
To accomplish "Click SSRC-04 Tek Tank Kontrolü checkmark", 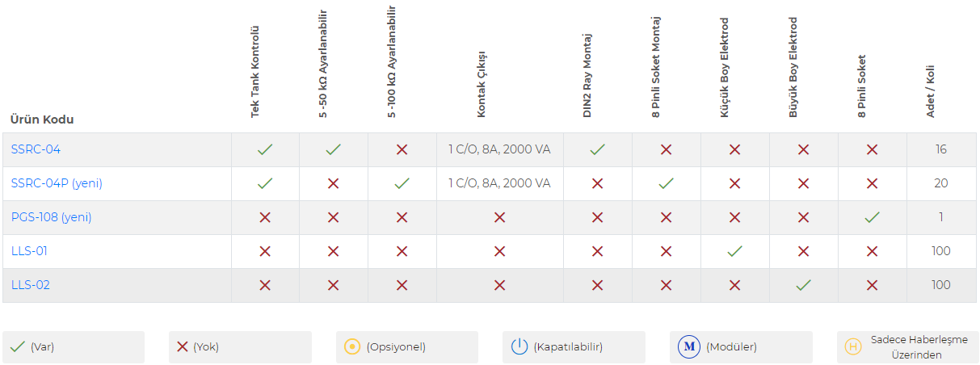I will point(265,149).
